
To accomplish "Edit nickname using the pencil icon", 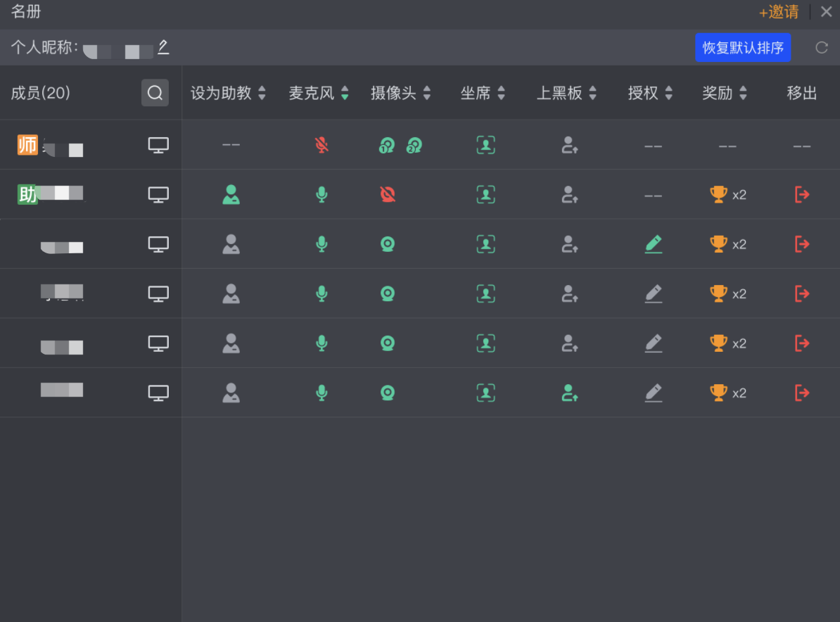I will [x=163, y=47].
